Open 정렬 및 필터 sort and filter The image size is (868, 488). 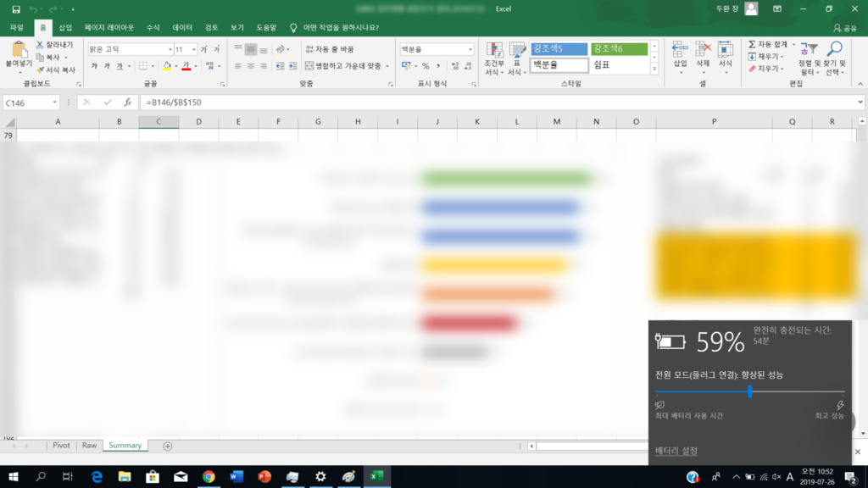[x=809, y=58]
